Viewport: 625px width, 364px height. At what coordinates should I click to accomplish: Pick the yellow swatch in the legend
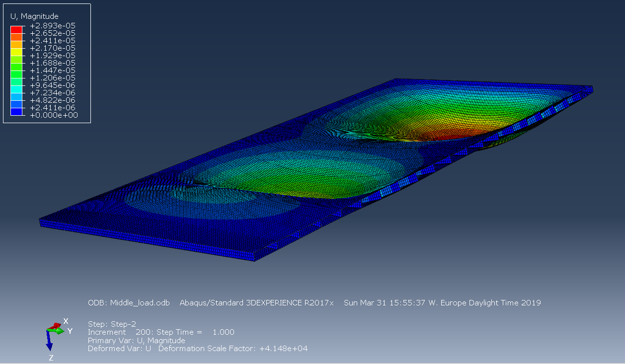pyautogui.click(x=16, y=52)
